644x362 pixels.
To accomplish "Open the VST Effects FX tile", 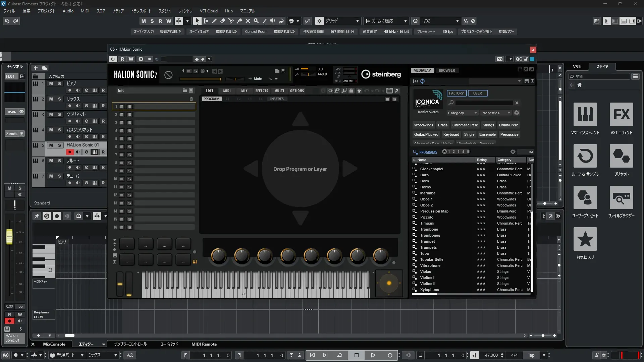I will pyautogui.click(x=621, y=115).
